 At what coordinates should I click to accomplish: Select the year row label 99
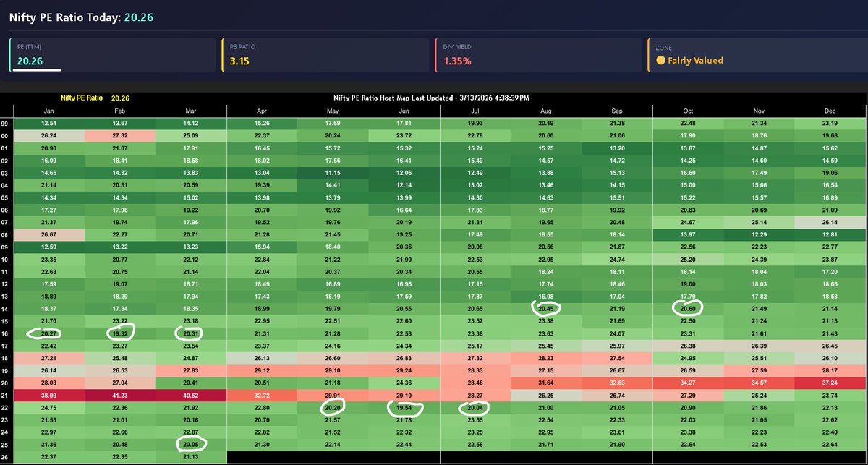click(x=6, y=124)
